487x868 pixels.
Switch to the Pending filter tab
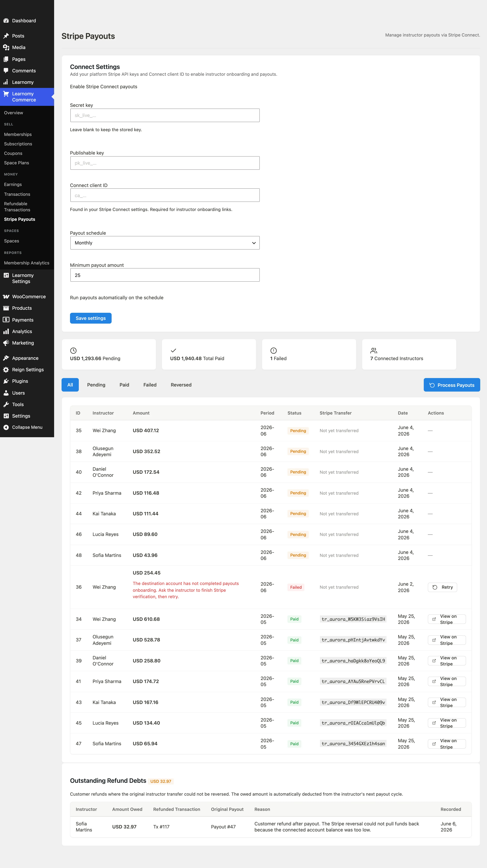click(96, 385)
